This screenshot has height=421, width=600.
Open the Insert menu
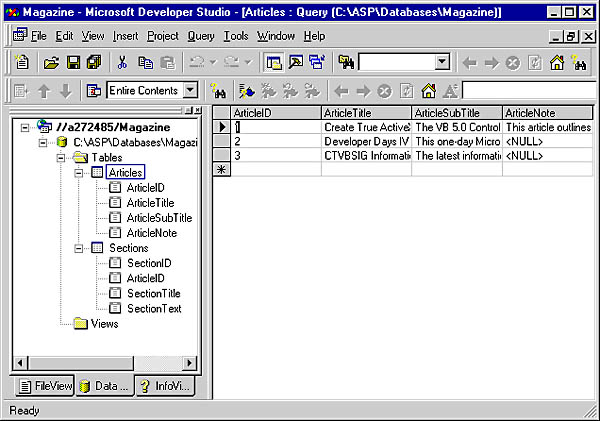[x=125, y=36]
